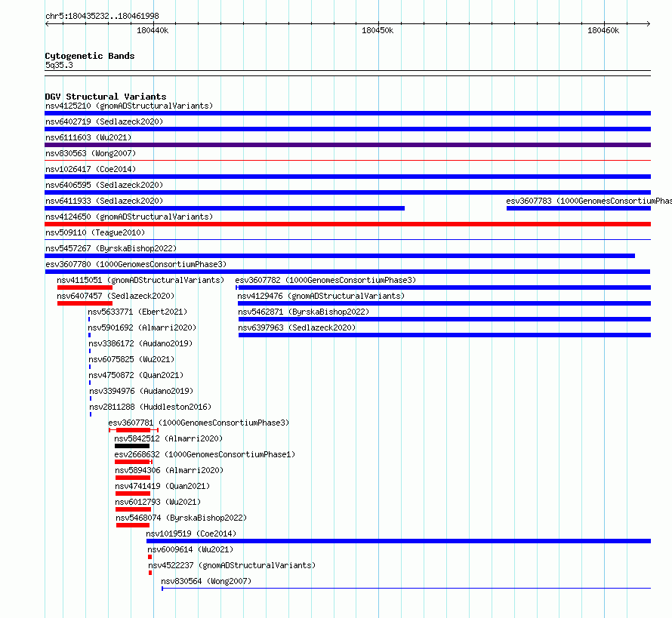The height and width of the screenshot is (618, 672).
Task: Click the blue bar under nsv1019519
Action: pyautogui.click(x=399, y=541)
